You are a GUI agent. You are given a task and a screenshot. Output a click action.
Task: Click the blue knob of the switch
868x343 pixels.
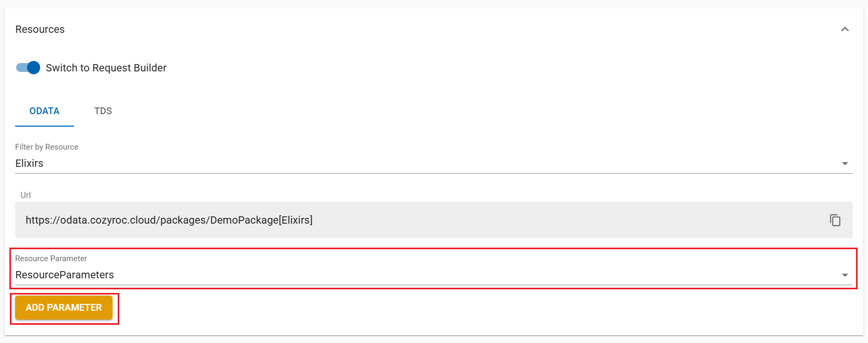tap(33, 68)
